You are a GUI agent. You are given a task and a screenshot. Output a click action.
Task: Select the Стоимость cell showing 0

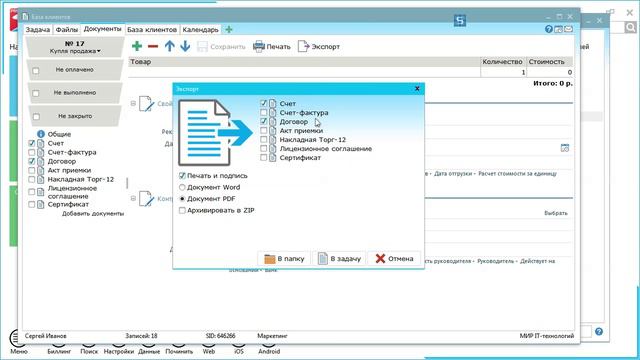[549, 72]
